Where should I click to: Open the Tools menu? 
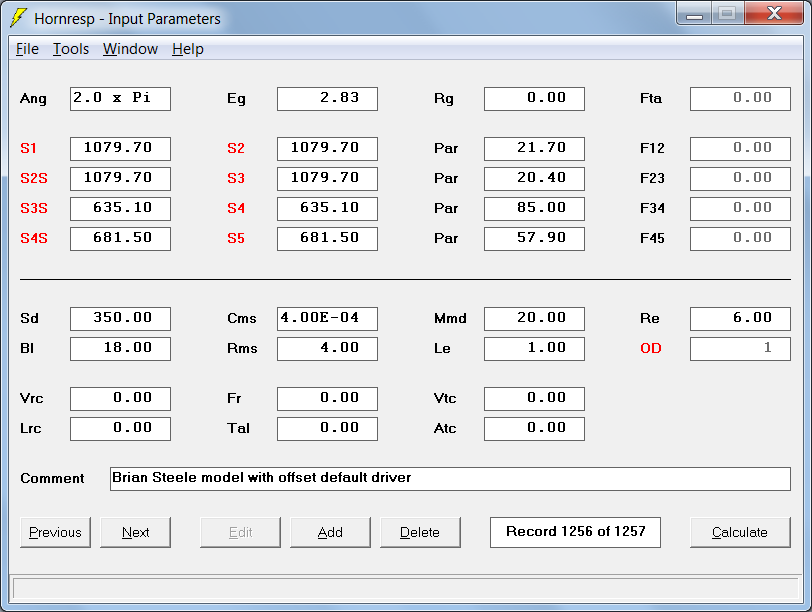71,49
